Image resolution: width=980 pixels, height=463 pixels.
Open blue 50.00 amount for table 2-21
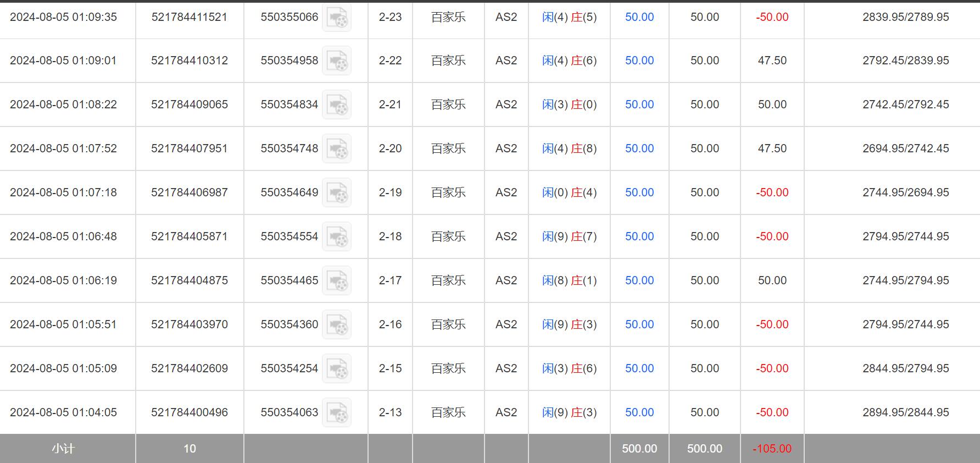click(x=639, y=104)
